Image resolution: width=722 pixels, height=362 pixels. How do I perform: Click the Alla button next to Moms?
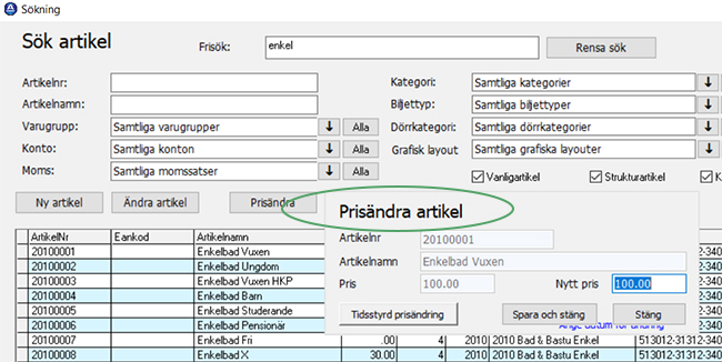pyautogui.click(x=361, y=171)
